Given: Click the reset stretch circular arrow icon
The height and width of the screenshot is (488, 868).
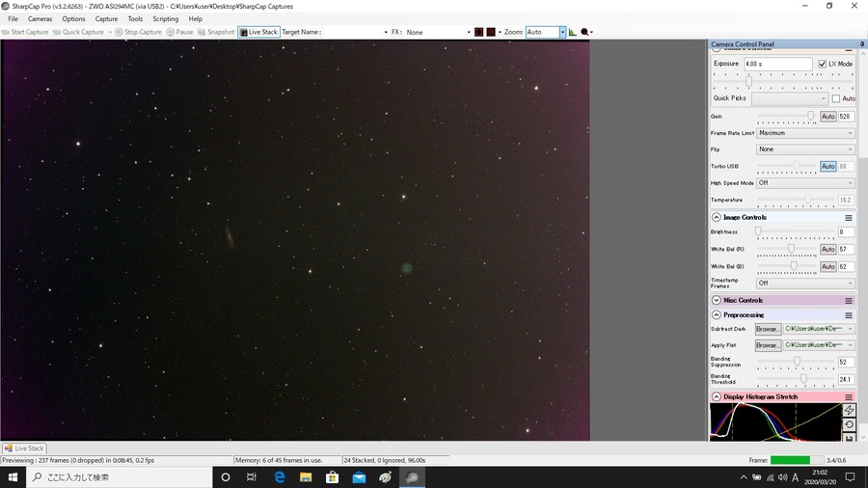Looking at the screenshot, I should (849, 425).
